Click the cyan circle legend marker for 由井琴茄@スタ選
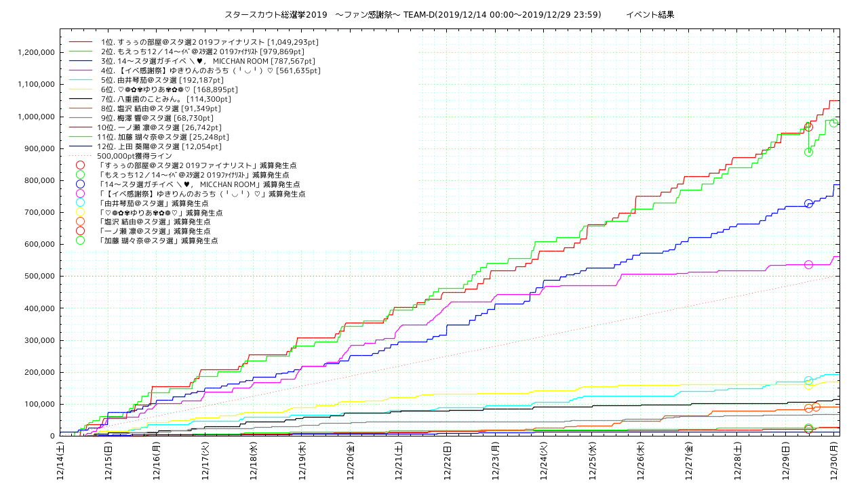This screenshot has height=488, width=868. pos(81,203)
